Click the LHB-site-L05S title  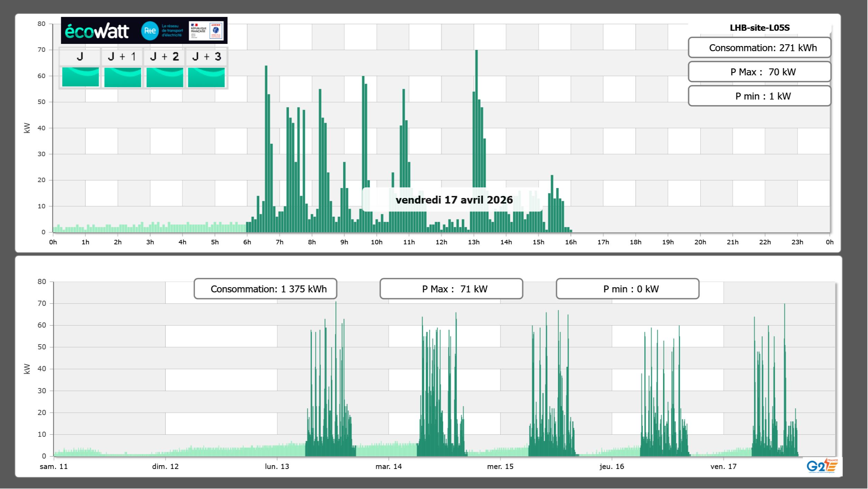tap(759, 28)
